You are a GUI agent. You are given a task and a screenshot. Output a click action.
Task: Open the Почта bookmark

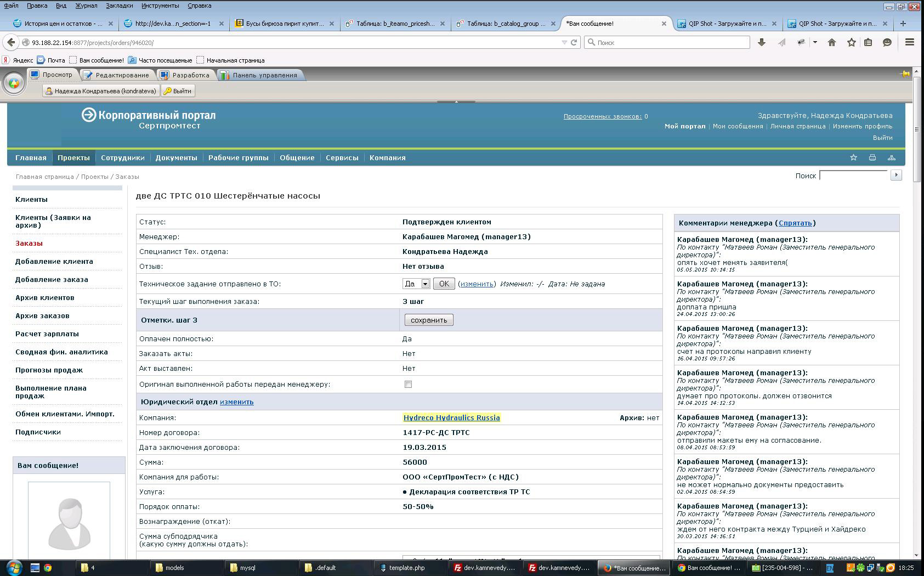[x=51, y=60]
